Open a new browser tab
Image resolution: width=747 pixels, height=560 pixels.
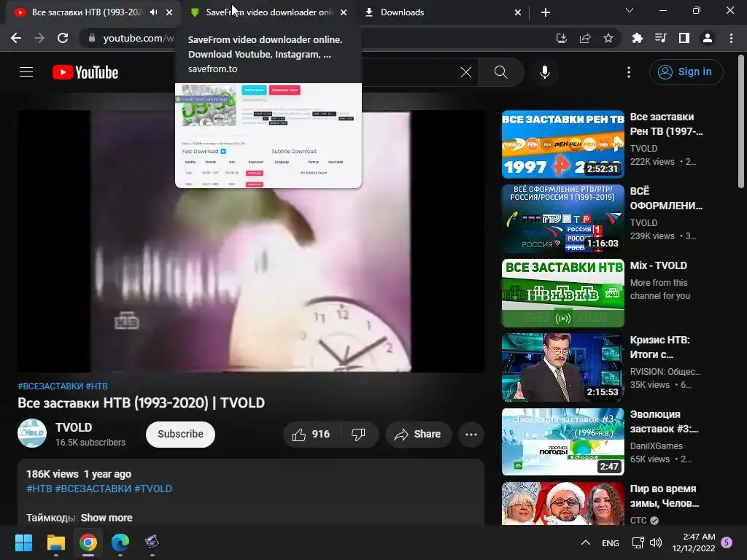pyautogui.click(x=546, y=12)
